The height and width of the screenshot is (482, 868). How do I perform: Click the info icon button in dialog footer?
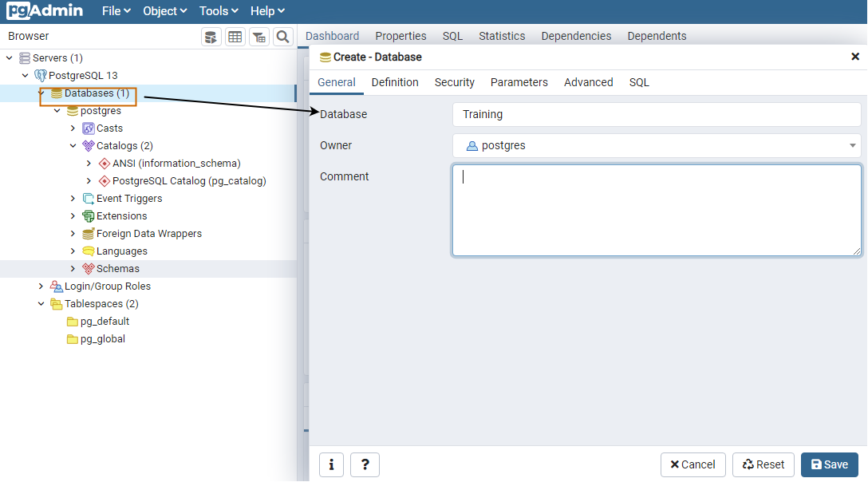tap(331, 464)
